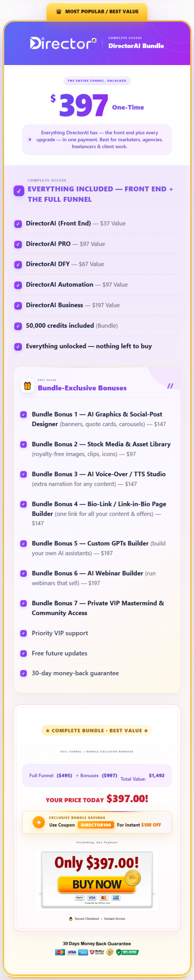Click 'YOUR PRICE TODAY $397.00!' text
Viewport: 194px width, 980px height.
tap(97, 799)
